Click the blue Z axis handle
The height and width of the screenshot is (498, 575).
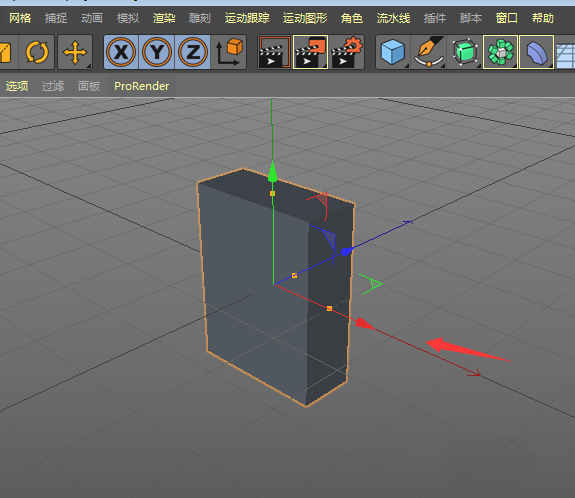coord(345,252)
